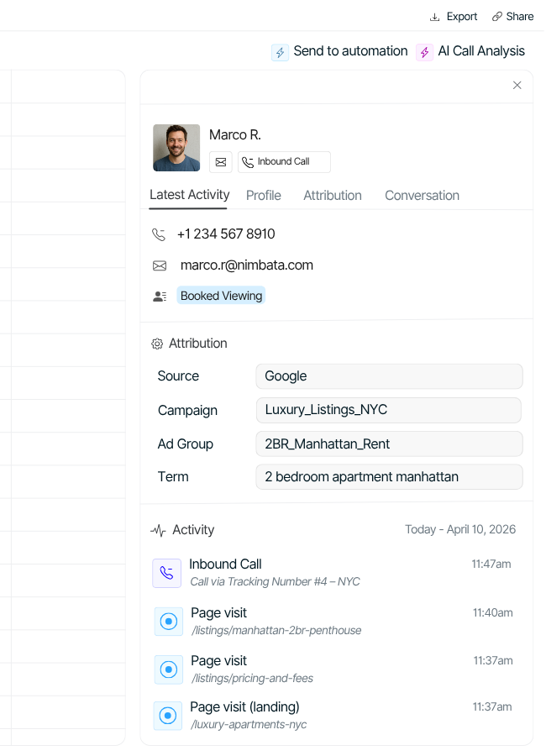The height and width of the screenshot is (756, 546).
Task: Open the Attribution tab
Action: point(333,196)
